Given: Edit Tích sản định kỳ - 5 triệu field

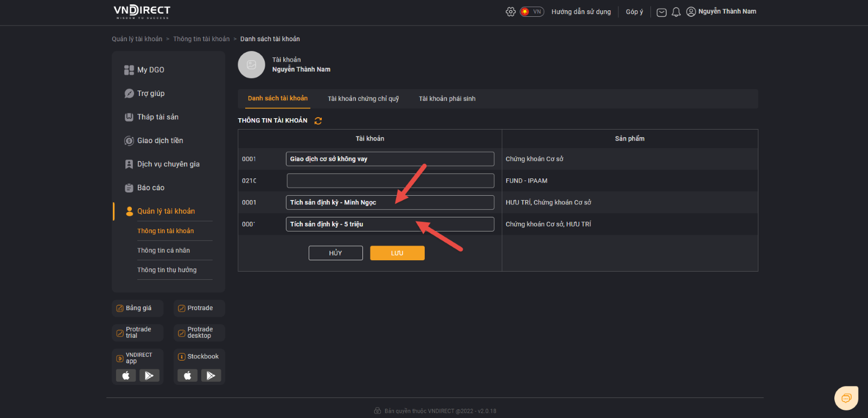Looking at the screenshot, I should coord(390,224).
